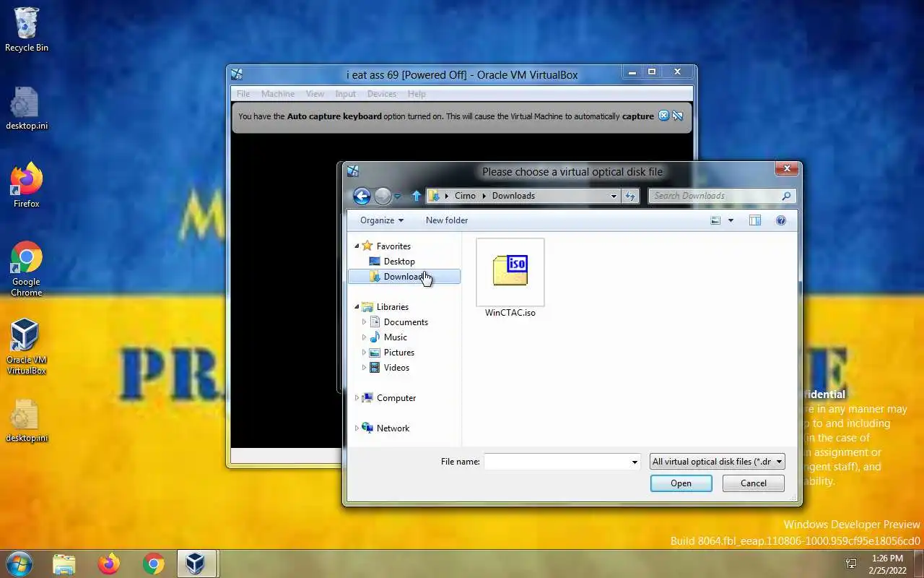Viewport: 924px width, 578px height.
Task: Click the don't-show-again notification icon
Action: (x=678, y=116)
